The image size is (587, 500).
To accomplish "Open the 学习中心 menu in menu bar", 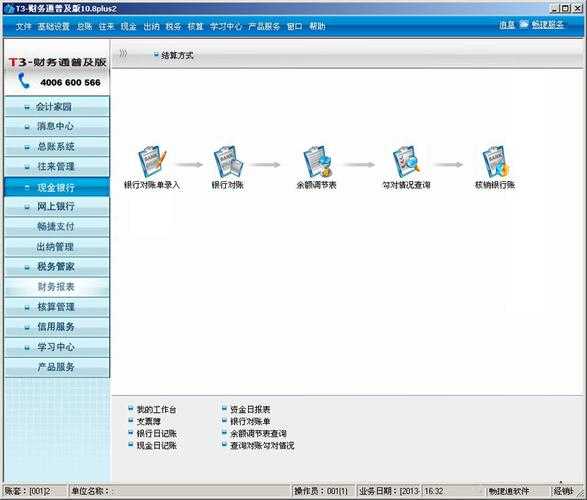I will click(x=226, y=26).
